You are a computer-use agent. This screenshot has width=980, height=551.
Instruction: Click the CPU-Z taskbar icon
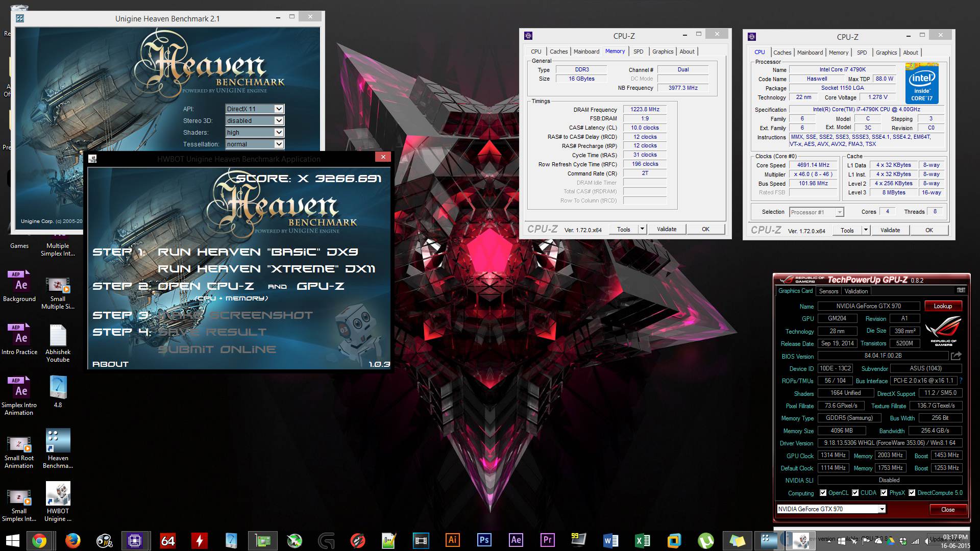point(135,540)
